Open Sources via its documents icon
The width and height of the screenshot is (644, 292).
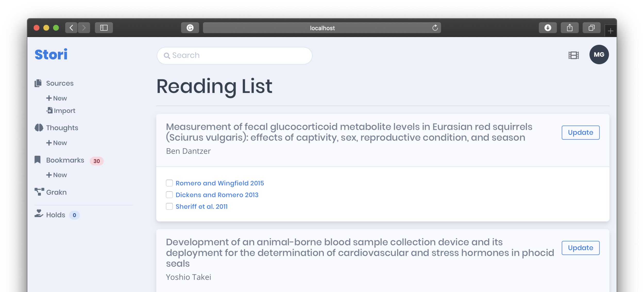point(38,83)
